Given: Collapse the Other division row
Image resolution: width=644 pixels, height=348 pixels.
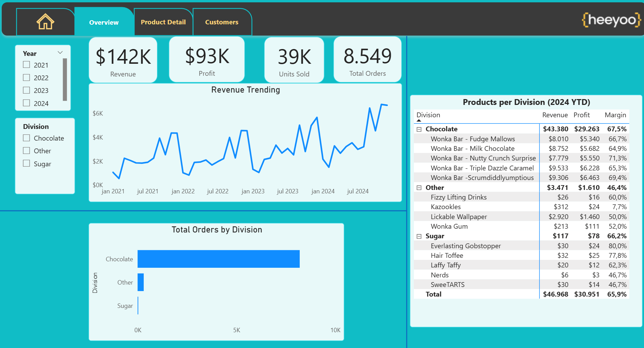Looking at the screenshot, I should pyautogui.click(x=419, y=188).
